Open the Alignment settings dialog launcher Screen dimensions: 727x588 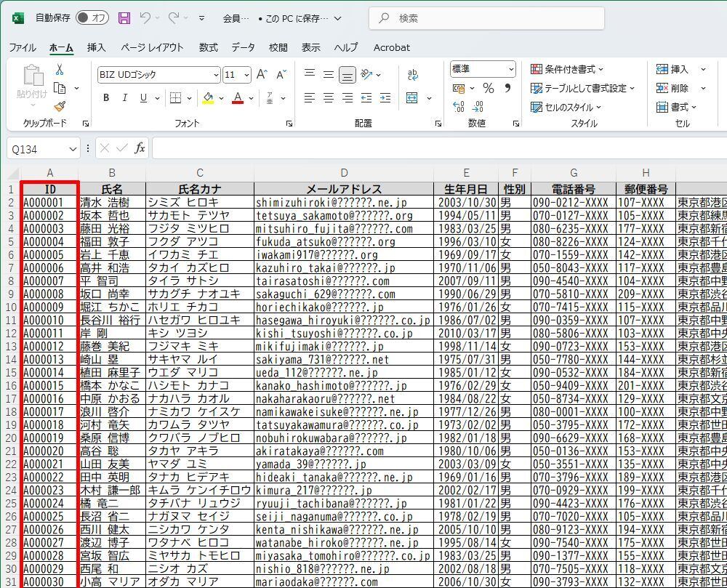pyautogui.click(x=438, y=124)
